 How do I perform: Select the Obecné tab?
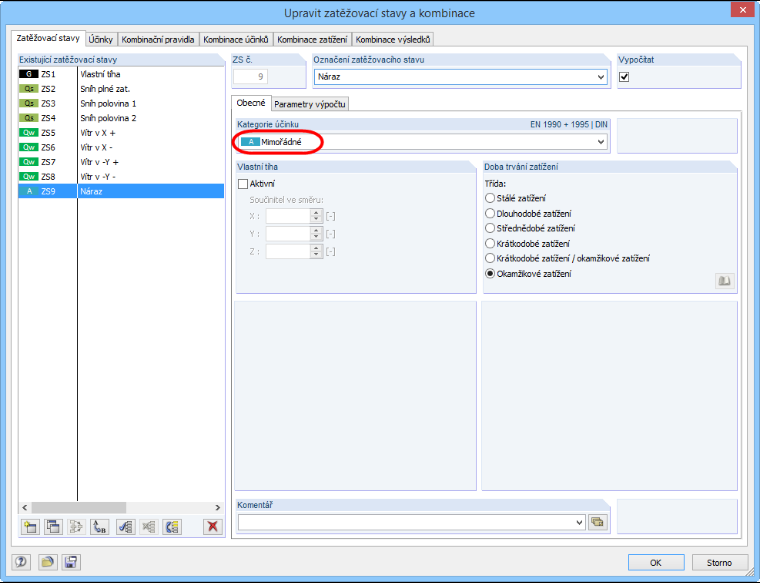(x=251, y=103)
